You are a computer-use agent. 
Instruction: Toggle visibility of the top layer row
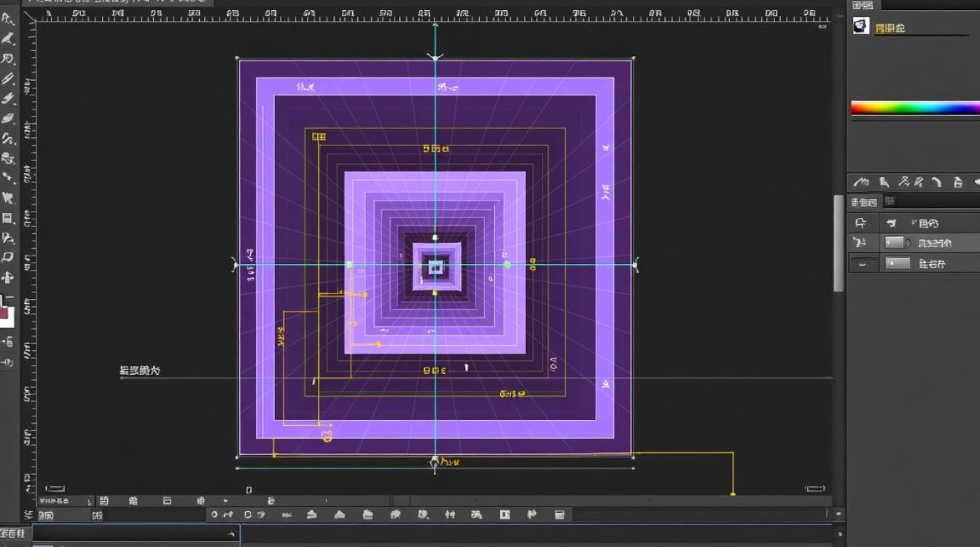point(861,224)
